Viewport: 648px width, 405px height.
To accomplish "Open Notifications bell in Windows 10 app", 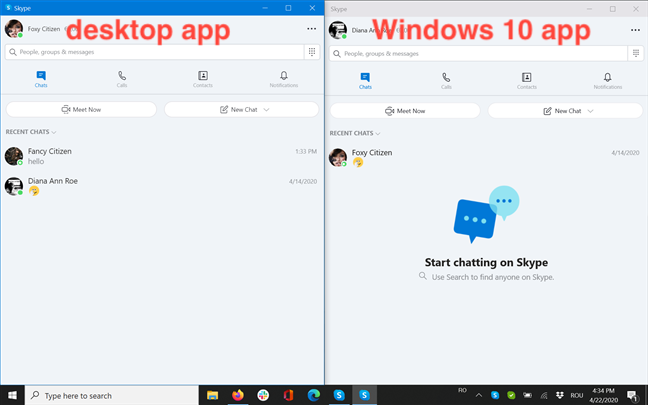I will pos(608,81).
